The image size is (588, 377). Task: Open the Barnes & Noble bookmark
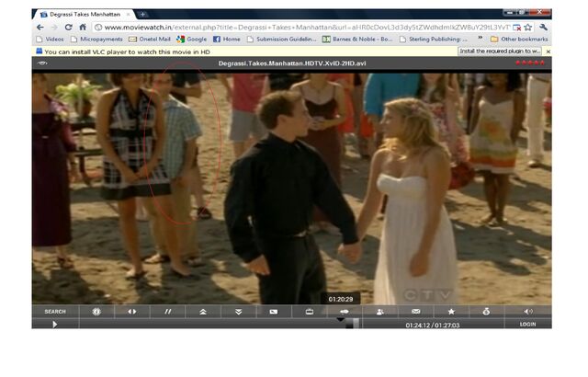pos(357,39)
